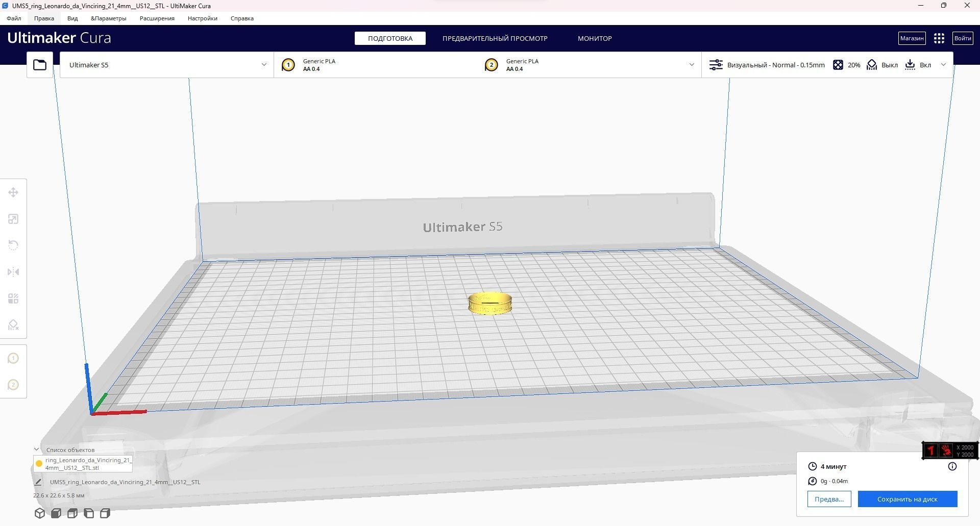Open the Магазин marketplace
The height and width of the screenshot is (526, 980).
coord(912,38)
